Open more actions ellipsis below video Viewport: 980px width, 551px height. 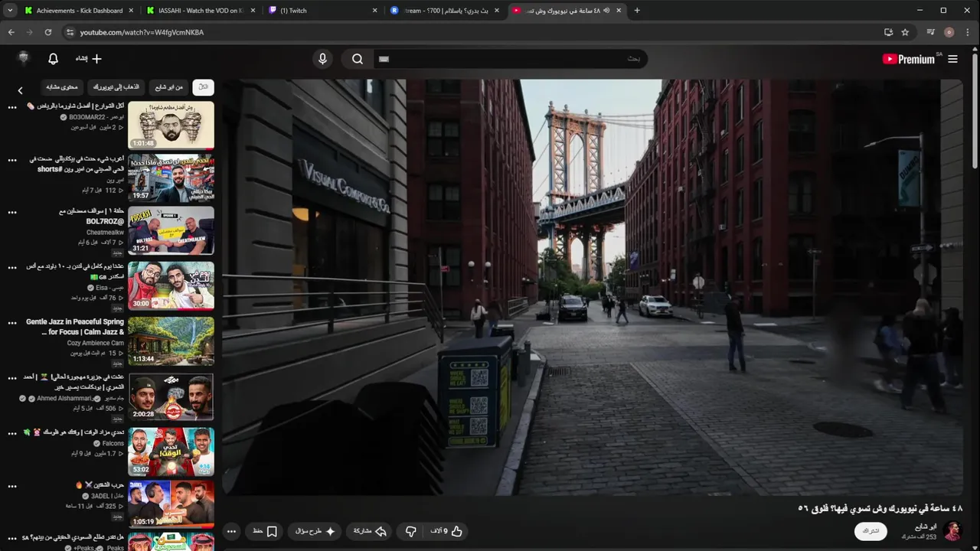coord(231,531)
